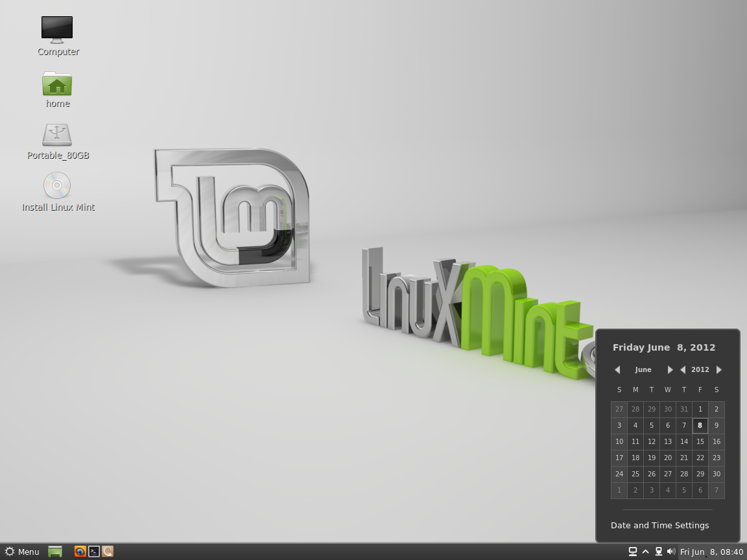Click the green show desktop panel icon

pos(55,552)
